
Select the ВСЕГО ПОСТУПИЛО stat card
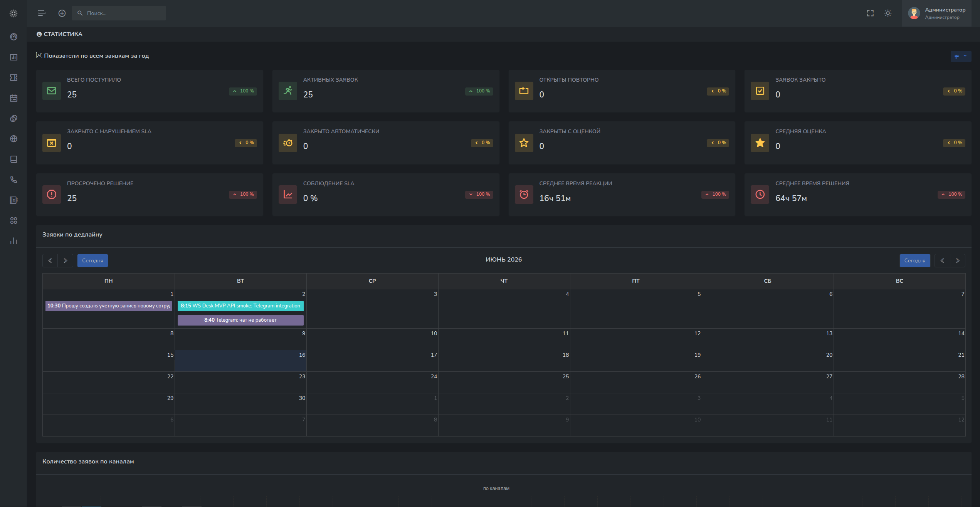150,91
